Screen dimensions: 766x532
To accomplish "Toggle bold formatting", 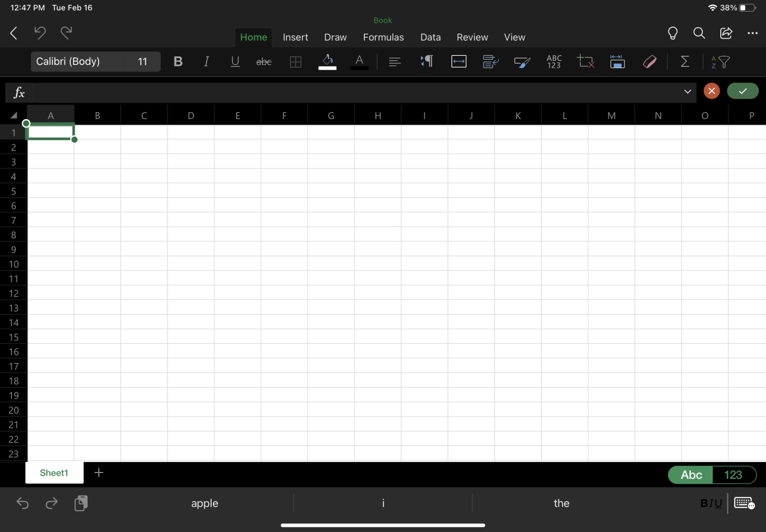I will point(178,62).
